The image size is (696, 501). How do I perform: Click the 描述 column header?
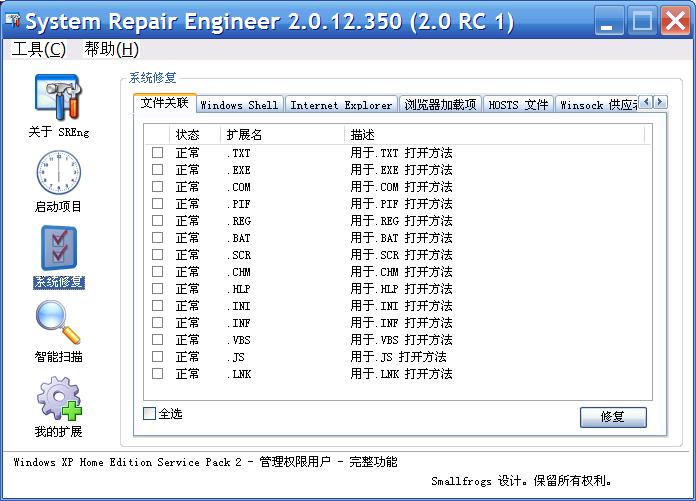494,134
